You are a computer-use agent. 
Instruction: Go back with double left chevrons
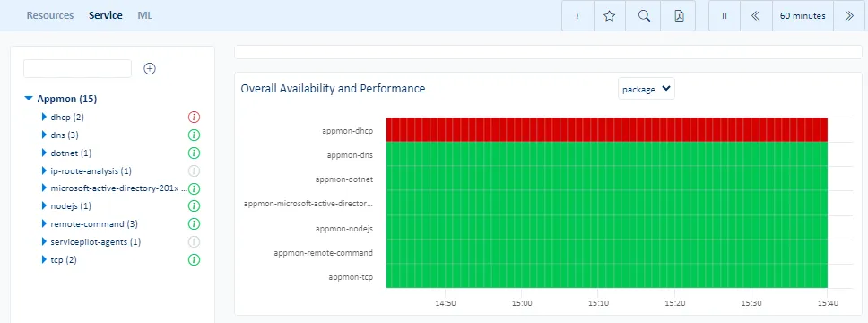point(756,16)
